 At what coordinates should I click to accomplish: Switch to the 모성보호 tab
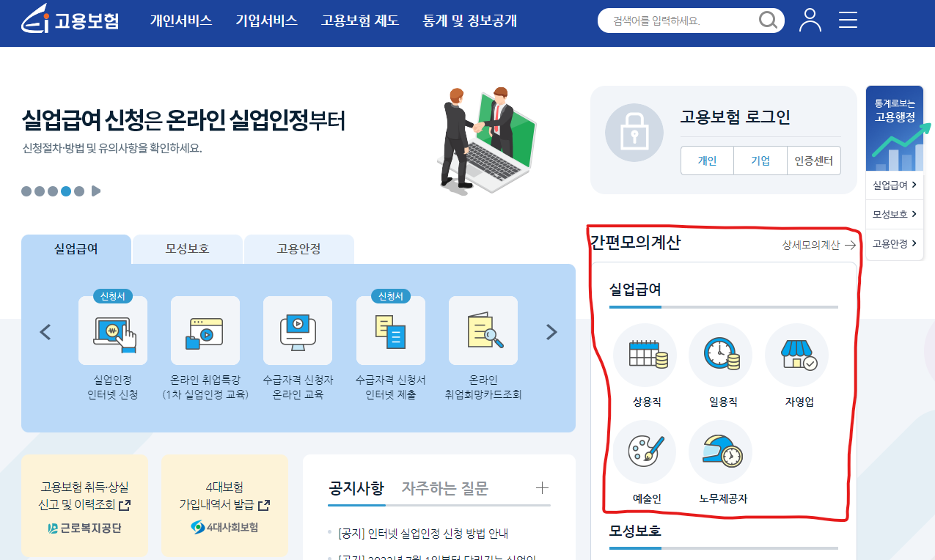[x=187, y=249]
